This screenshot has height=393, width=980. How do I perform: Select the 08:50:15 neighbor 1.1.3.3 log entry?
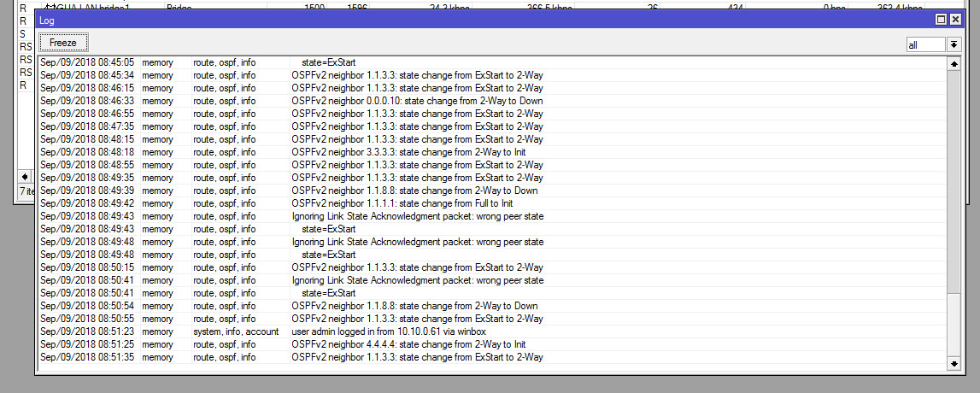click(x=492, y=267)
